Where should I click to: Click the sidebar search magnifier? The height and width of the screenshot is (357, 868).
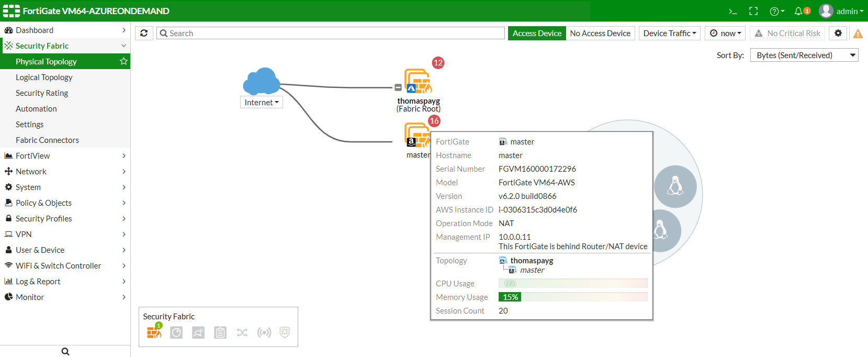(x=65, y=351)
